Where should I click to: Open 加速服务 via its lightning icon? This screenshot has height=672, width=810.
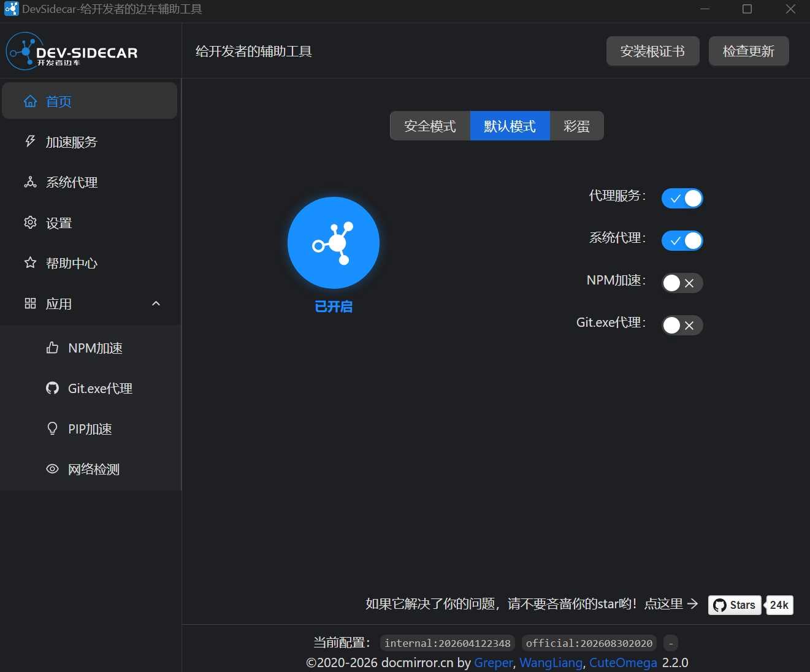click(x=30, y=142)
